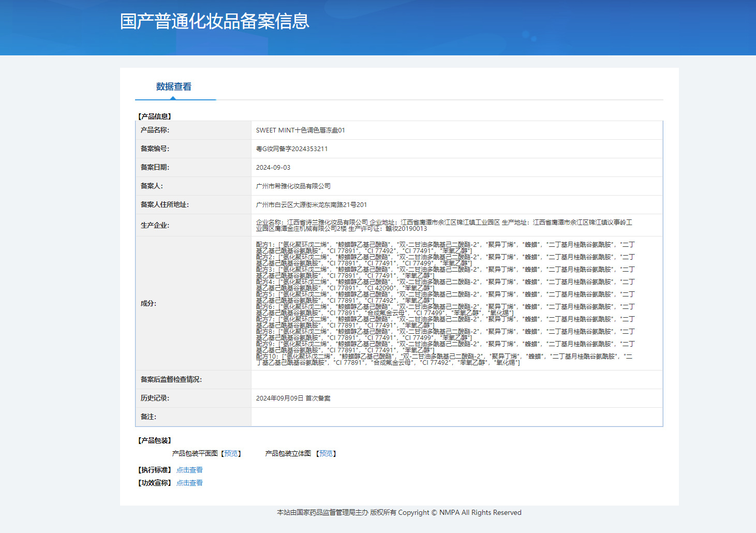Screen dimensions: 756x533
Task: Click the 【执行标准】 label
Action: [x=155, y=470]
